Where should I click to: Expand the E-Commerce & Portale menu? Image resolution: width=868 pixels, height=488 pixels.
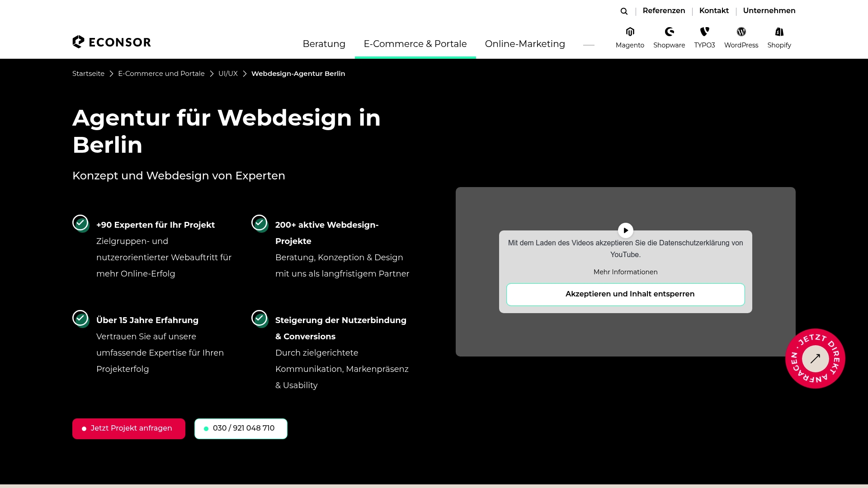[x=415, y=44]
